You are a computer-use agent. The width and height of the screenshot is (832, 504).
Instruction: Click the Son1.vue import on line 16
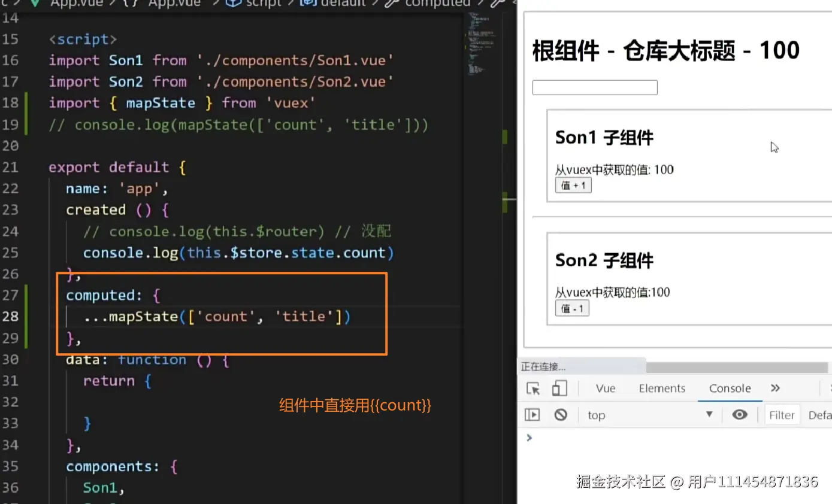(x=221, y=60)
